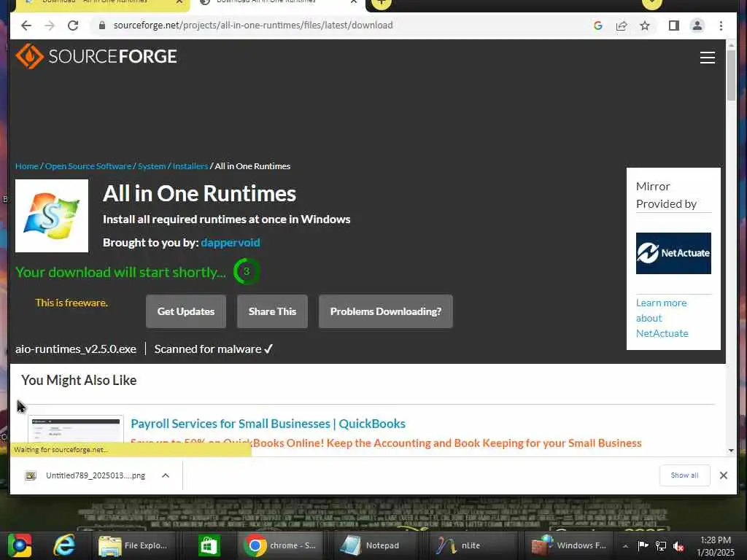
Task: Click the muted volume tray icon
Action: tap(678, 546)
